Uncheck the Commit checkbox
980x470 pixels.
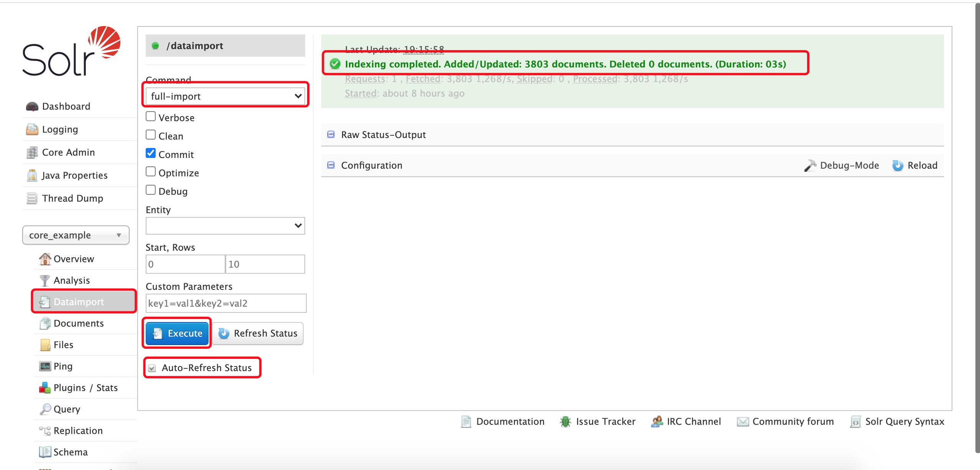coord(151,153)
